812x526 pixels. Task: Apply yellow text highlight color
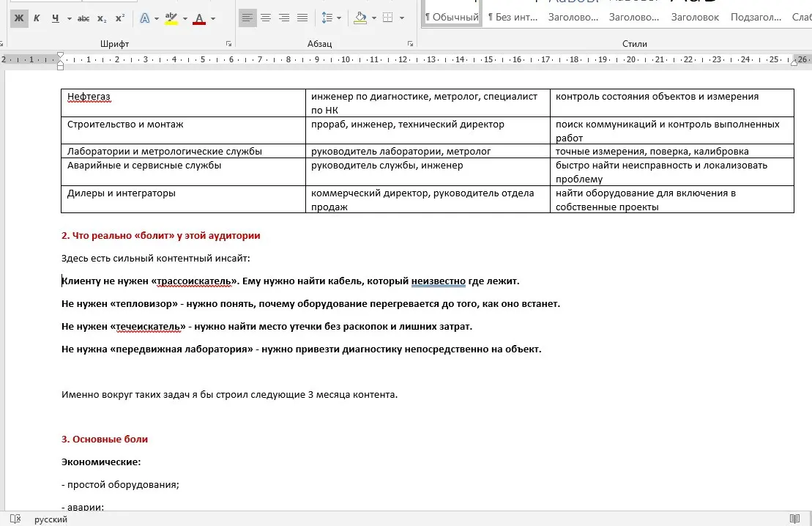[x=171, y=18]
